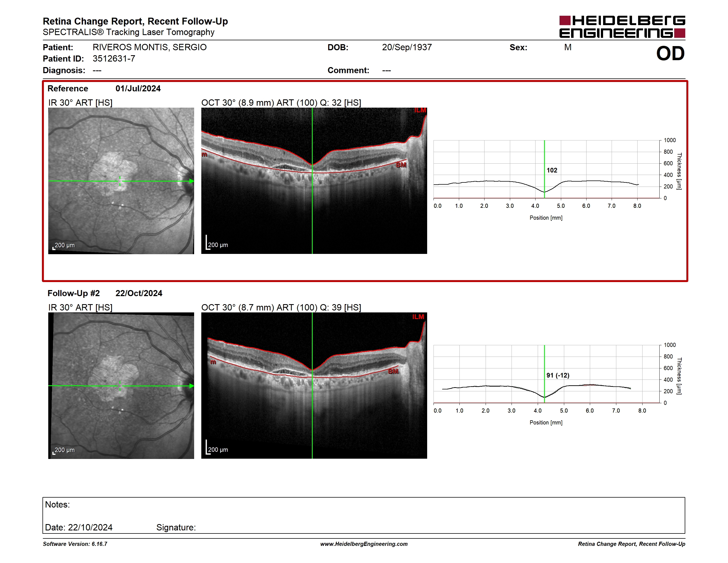Select the Follow-Up #2 IR fundus image
The width and height of the screenshot is (728, 563).
121,386
